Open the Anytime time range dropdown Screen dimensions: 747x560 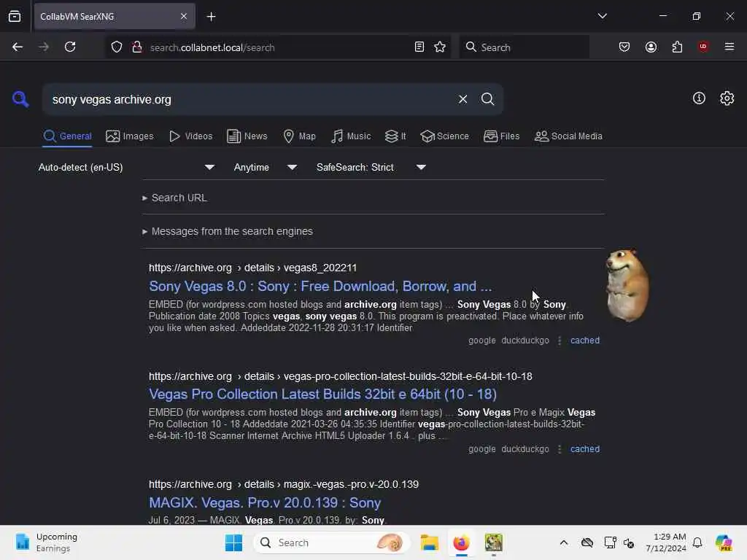[x=266, y=167]
